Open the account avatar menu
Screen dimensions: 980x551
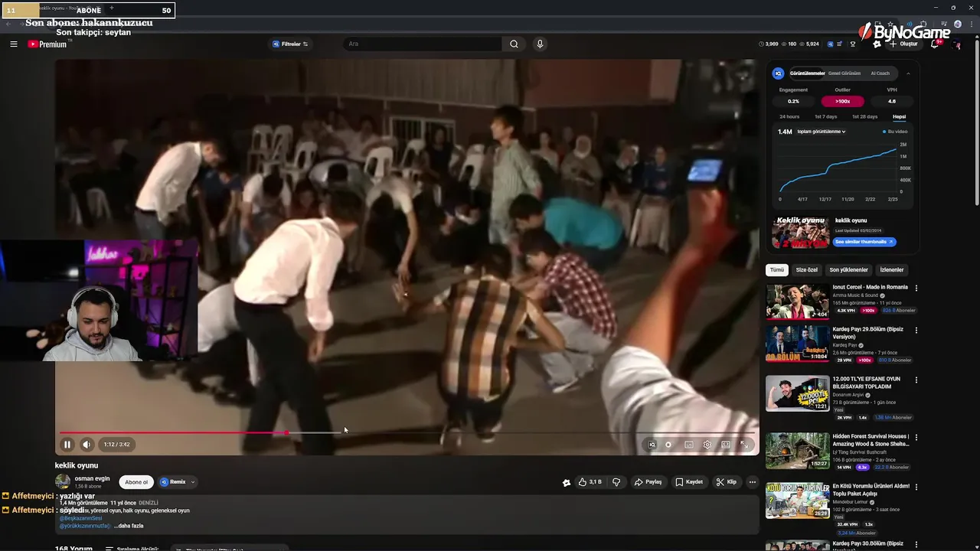pos(957,44)
